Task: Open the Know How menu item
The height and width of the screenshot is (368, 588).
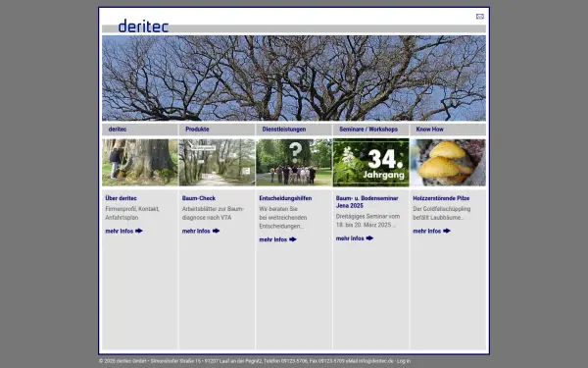Action: (x=430, y=130)
